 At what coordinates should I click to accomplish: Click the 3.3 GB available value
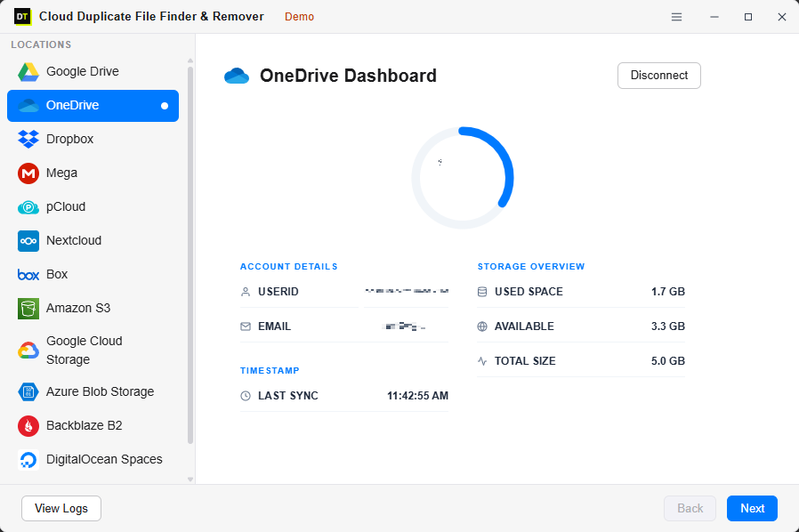click(667, 326)
